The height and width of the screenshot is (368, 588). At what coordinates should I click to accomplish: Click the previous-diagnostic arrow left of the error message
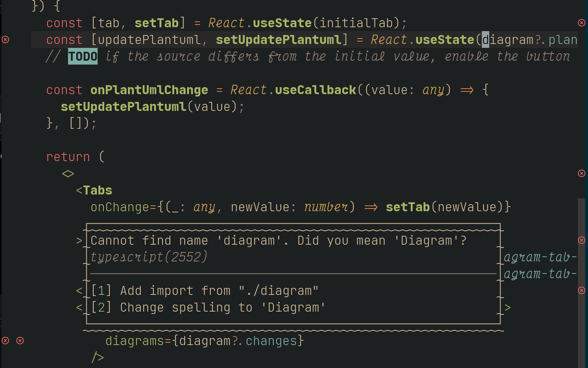79,240
